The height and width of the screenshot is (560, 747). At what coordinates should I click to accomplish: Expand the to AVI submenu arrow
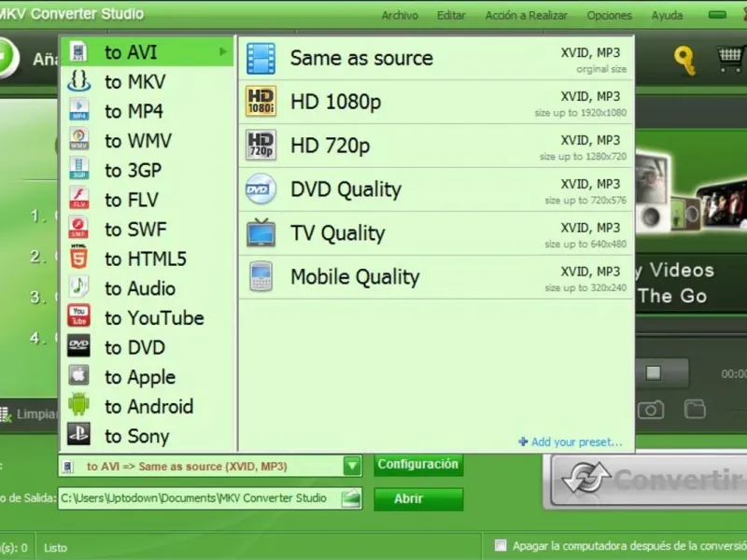222,51
